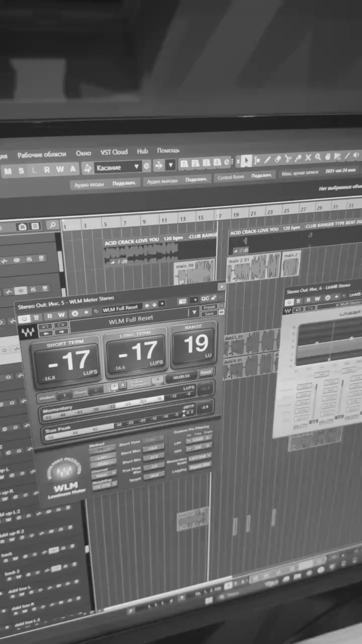
Task: Click Waves undo arrow icon
Action: [x=46, y=326]
